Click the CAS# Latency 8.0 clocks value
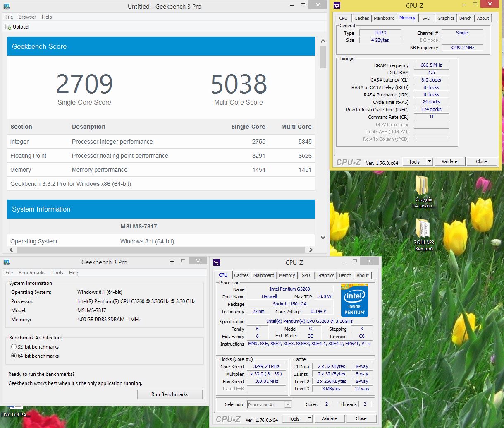Screen dimensions: 504x428 pyautogui.click(x=431, y=80)
